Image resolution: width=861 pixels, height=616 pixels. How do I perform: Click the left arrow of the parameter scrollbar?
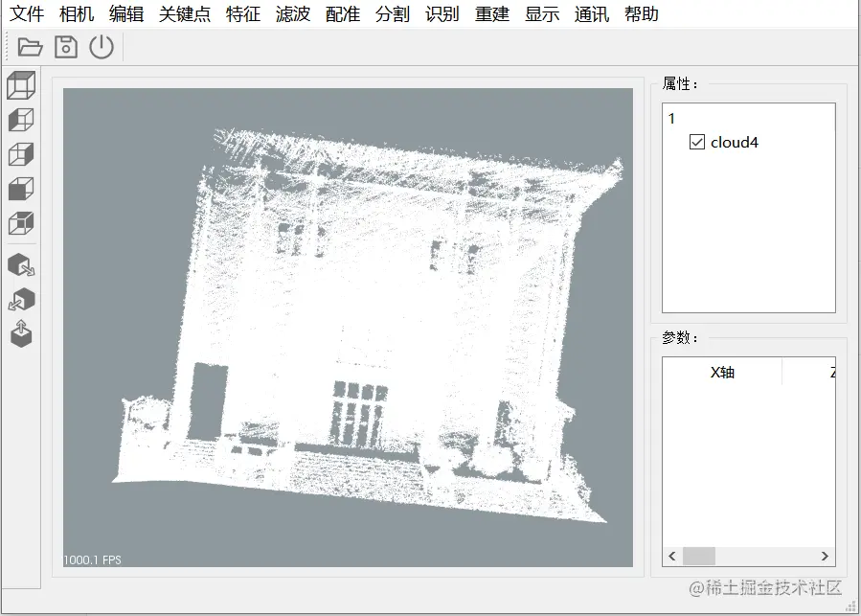tap(672, 556)
